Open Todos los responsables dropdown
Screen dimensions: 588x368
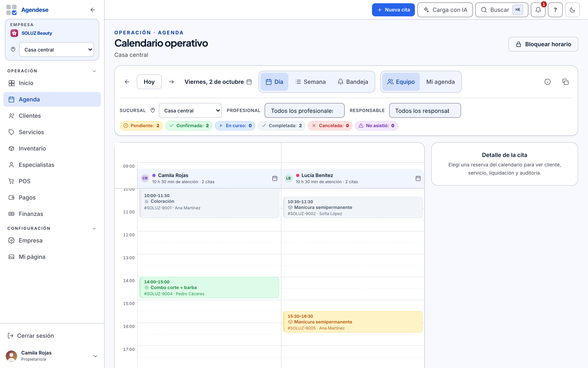pyautogui.click(x=425, y=110)
